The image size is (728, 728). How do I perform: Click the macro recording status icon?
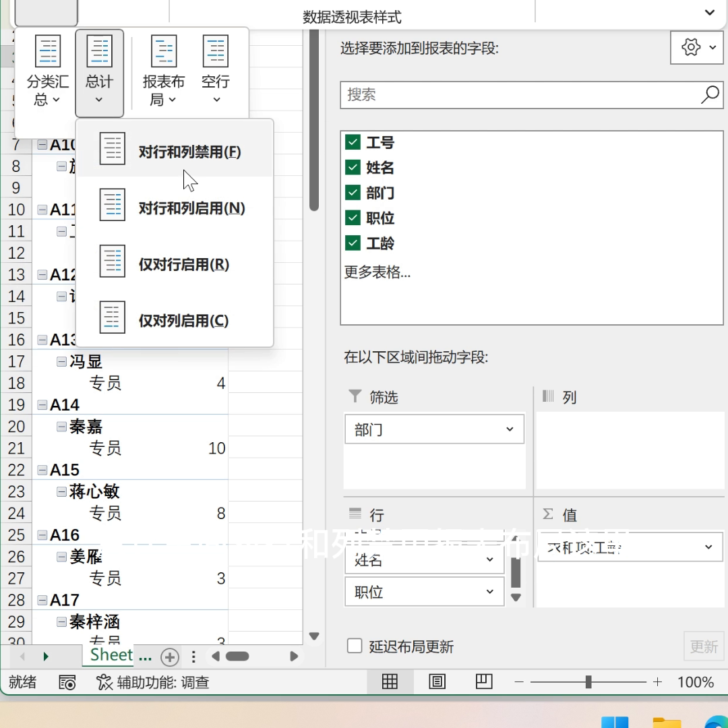(67, 682)
